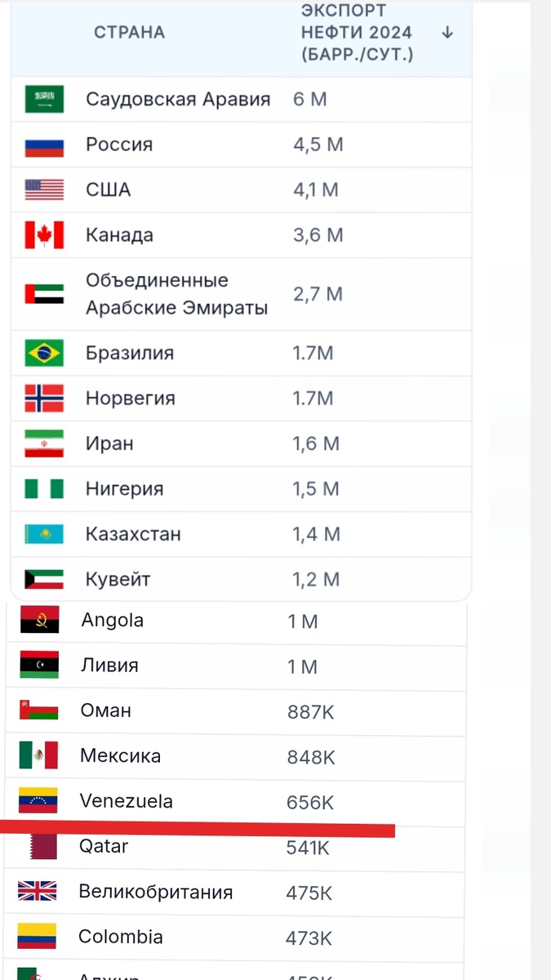Open the Саудовская Аравия country link

[x=178, y=100]
